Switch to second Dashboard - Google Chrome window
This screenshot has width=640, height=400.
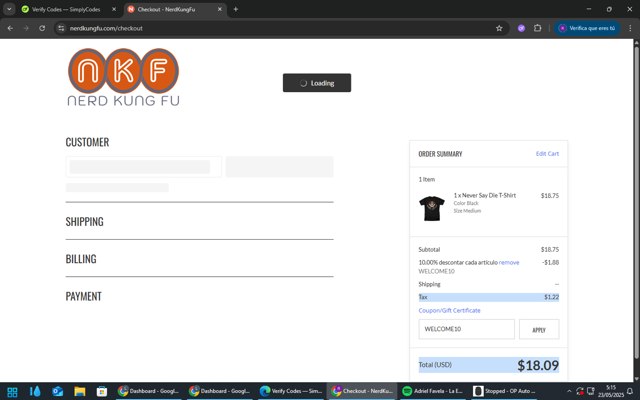tap(219, 391)
